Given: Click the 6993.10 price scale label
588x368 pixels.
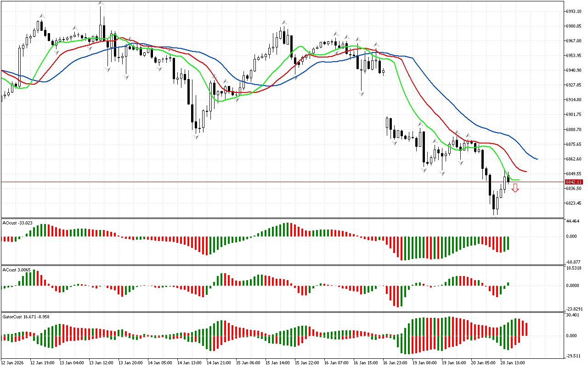Looking at the screenshot, I should (574, 11).
